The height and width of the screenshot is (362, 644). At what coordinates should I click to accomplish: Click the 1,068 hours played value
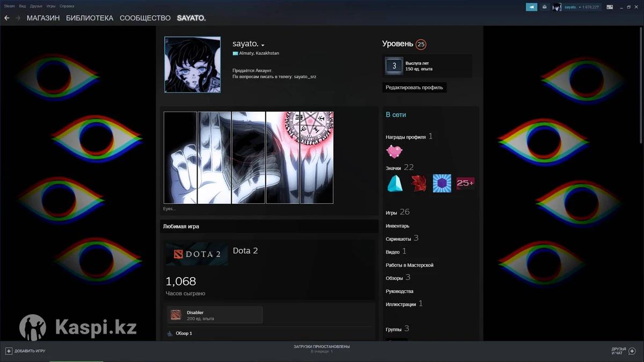[x=181, y=281]
